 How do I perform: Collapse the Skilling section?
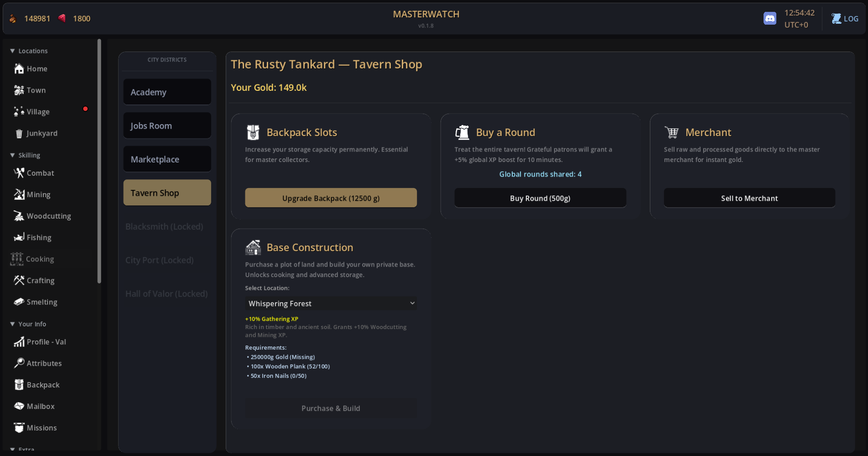(13, 155)
